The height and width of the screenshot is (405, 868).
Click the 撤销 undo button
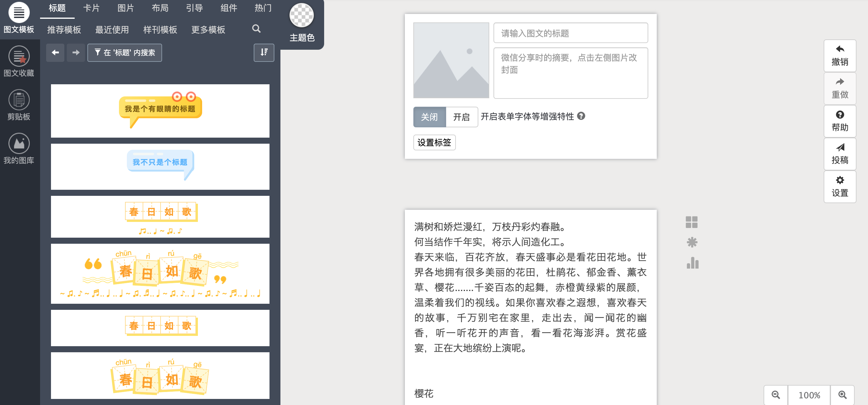[839, 55]
